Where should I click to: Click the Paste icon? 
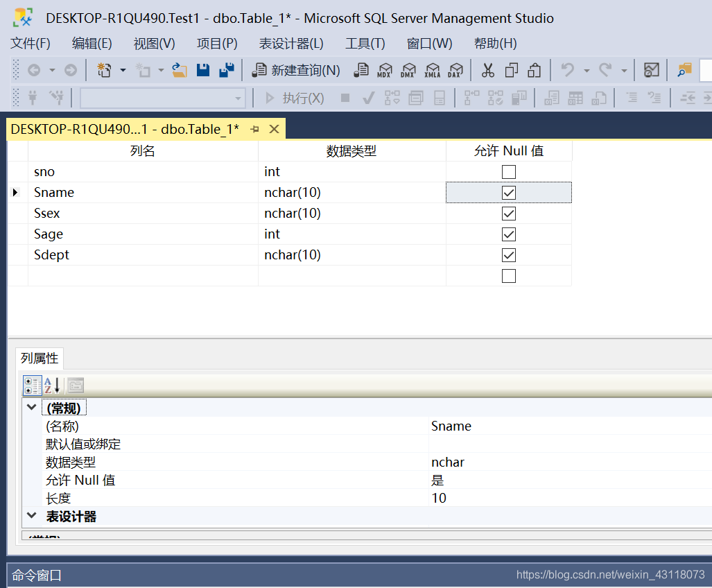point(535,70)
